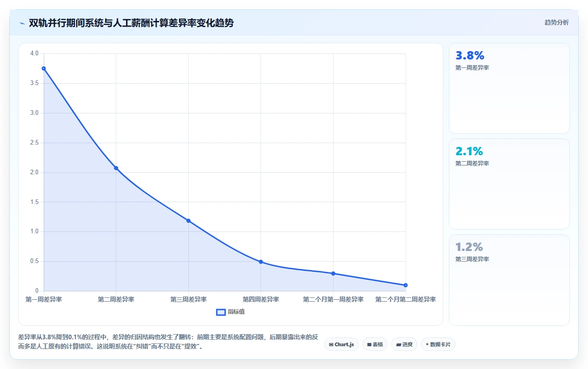This screenshot has height=369, width=588.
Task: Click the y-axis value 4.0
Action: pyautogui.click(x=34, y=53)
